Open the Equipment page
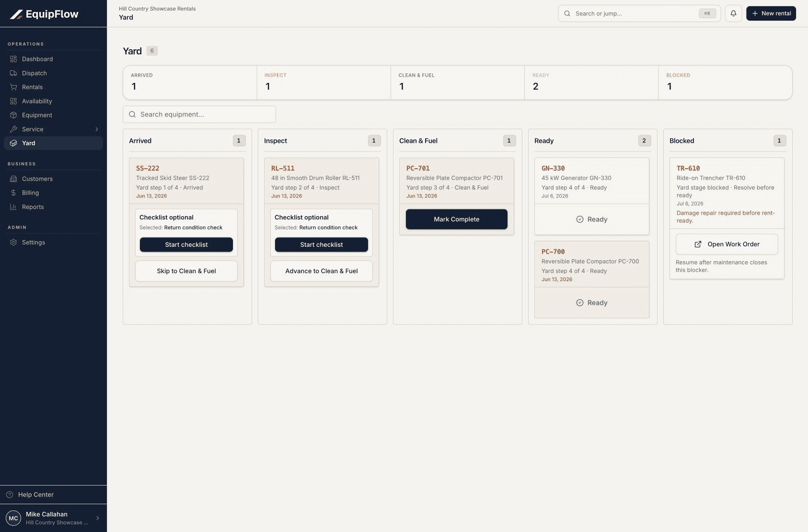This screenshot has width=808, height=532. [53, 115]
